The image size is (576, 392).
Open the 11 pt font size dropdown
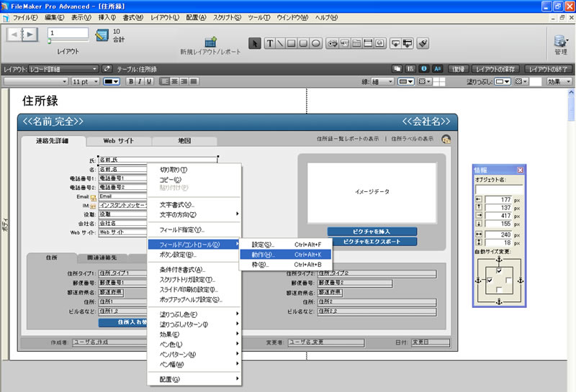tap(86, 81)
